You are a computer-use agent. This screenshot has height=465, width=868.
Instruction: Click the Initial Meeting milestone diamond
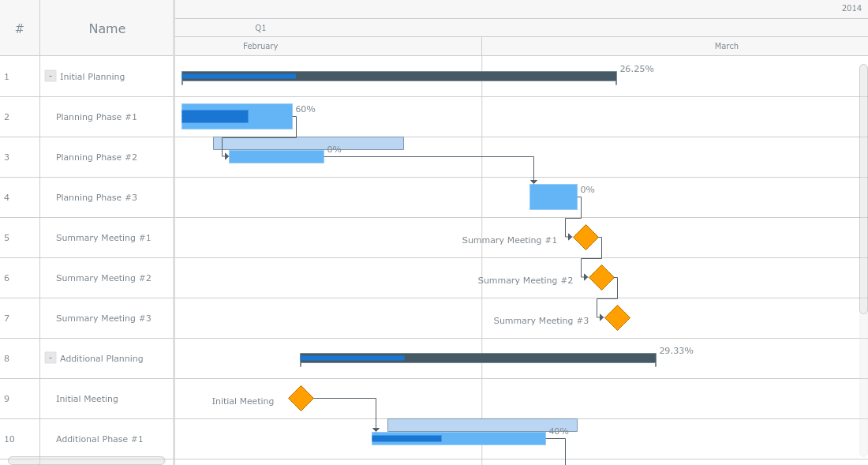click(x=301, y=398)
